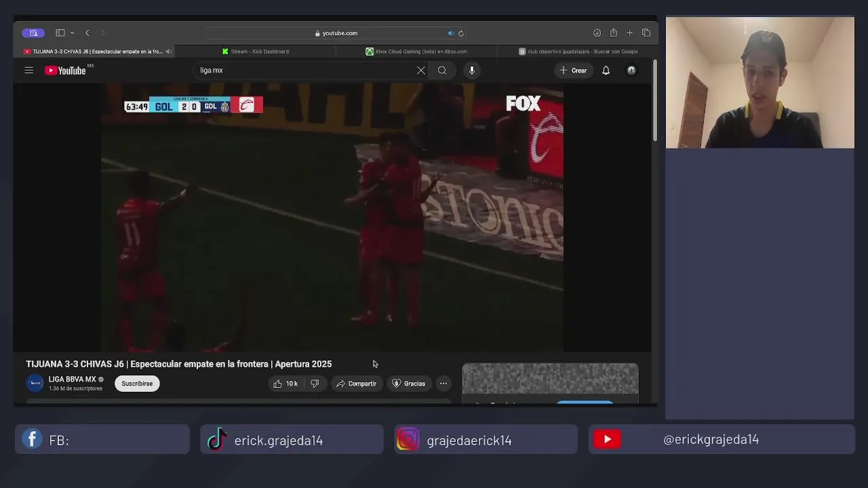The height and width of the screenshot is (488, 868).
Task: Open a new Safari tab
Action: tap(630, 33)
